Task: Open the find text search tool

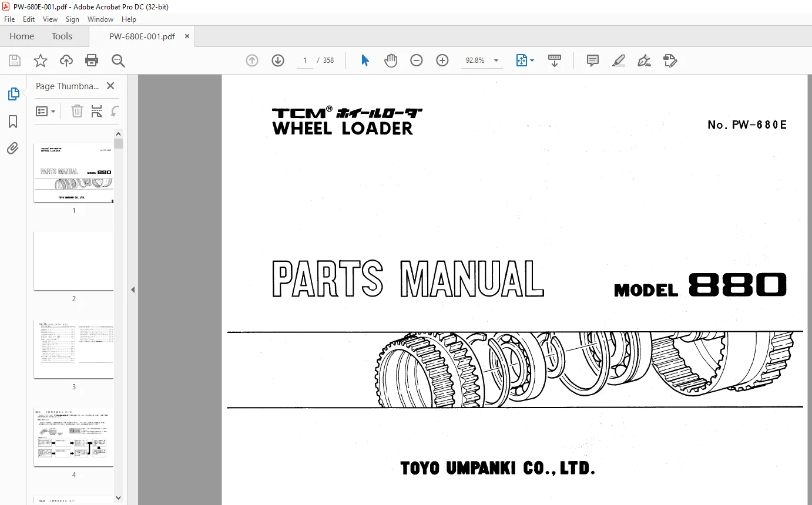Action: click(x=118, y=60)
